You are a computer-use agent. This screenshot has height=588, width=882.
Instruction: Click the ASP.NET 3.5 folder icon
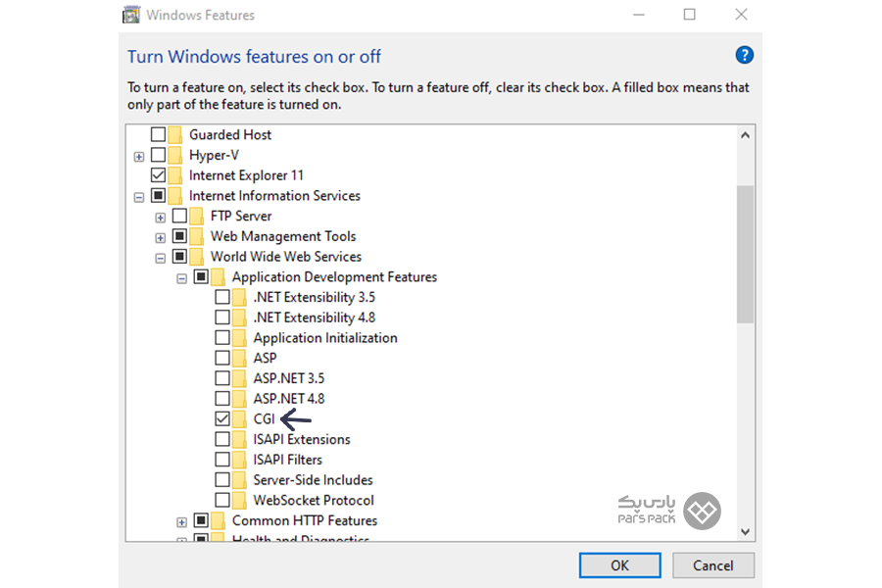point(239,378)
